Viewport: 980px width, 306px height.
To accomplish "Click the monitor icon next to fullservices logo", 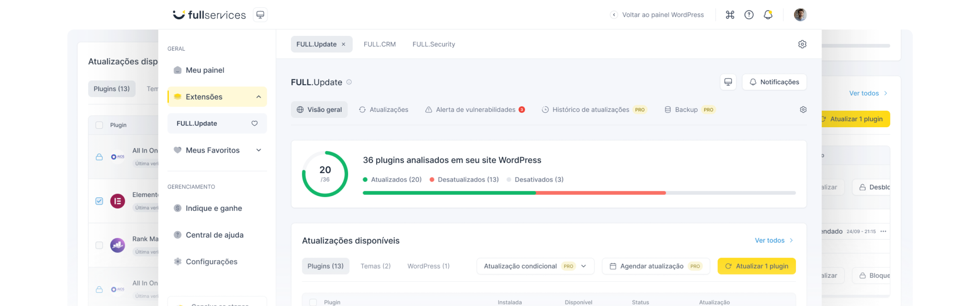I will click(x=260, y=15).
